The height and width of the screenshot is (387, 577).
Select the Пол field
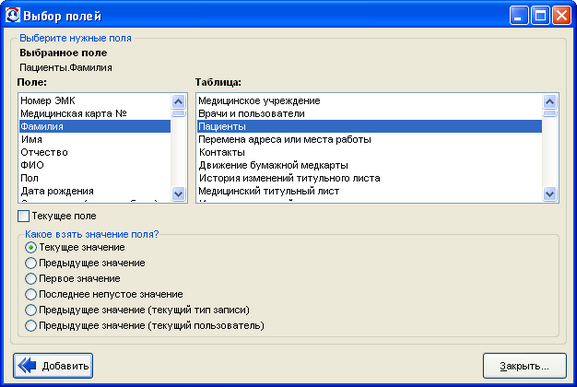(x=95, y=178)
